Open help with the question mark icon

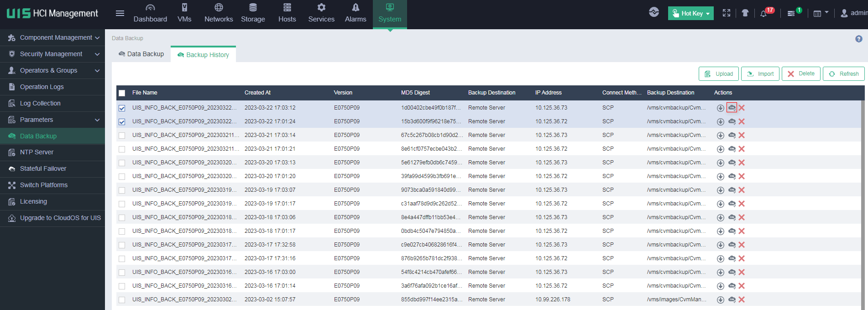click(859, 39)
